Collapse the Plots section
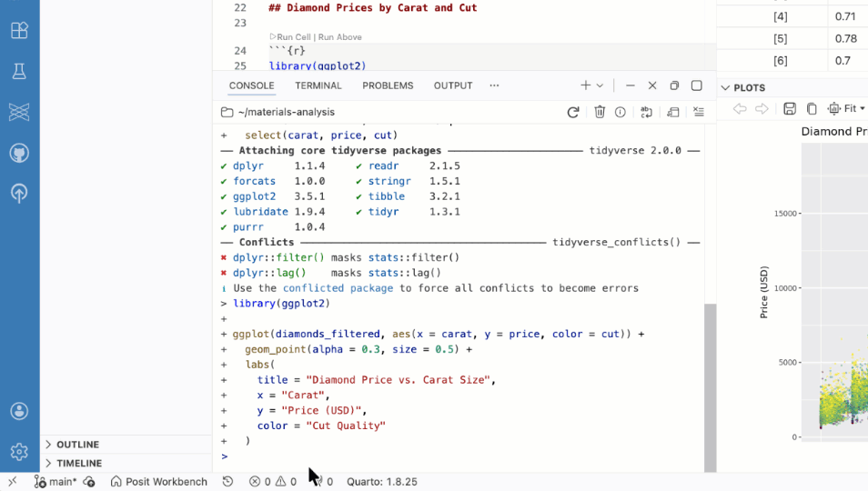Viewport: 868px width, 491px height. [x=726, y=88]
